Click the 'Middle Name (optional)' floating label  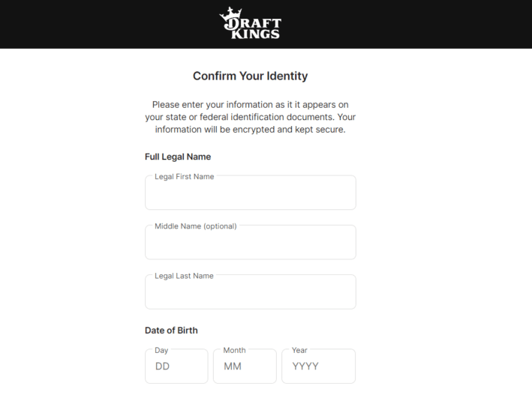tap(196, 226)
